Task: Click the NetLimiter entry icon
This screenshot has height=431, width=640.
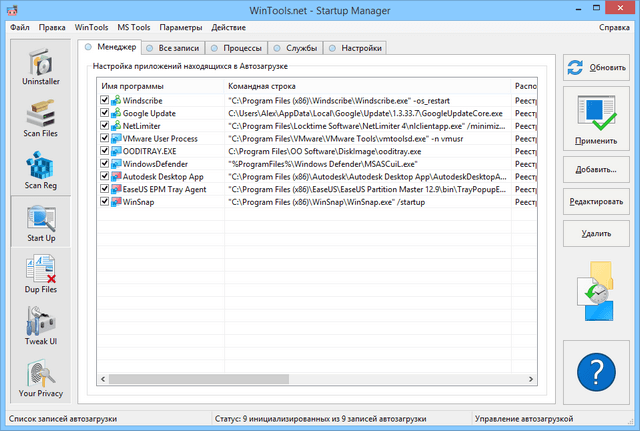Action: pyautogui.click(x=116, y=125)
